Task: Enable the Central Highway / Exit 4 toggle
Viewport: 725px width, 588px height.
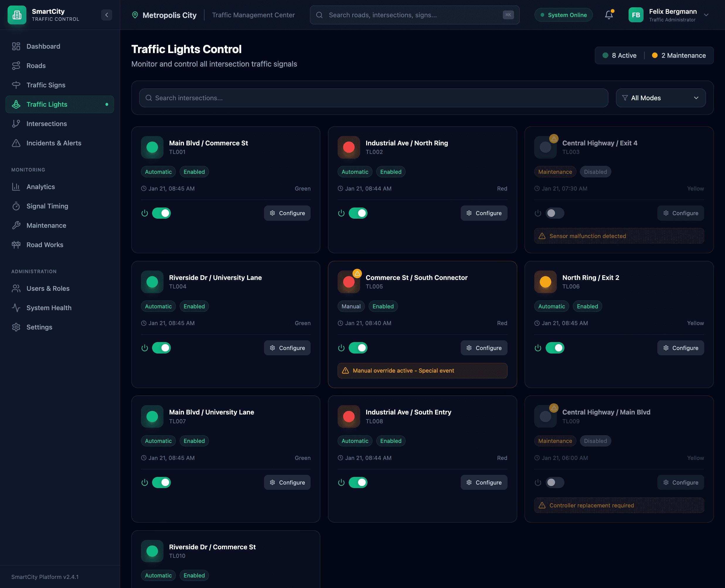Action: tap(555, 213)
